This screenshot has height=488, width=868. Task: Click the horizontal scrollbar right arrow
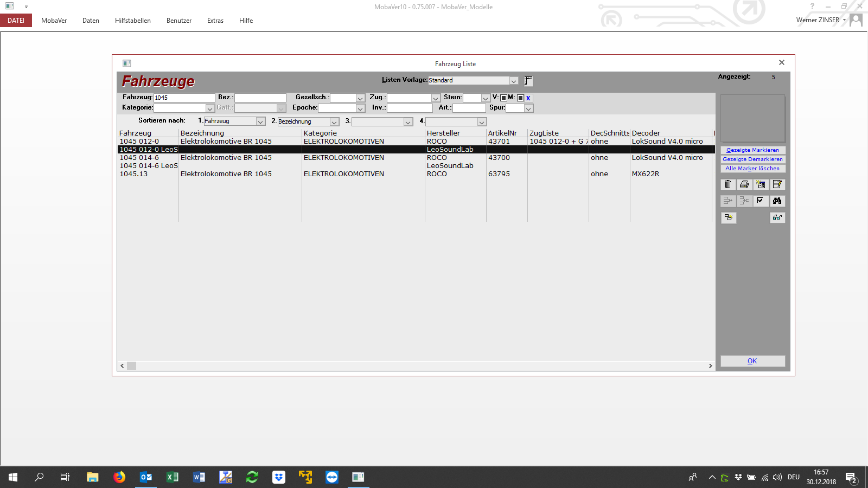(x=711, y=366)
